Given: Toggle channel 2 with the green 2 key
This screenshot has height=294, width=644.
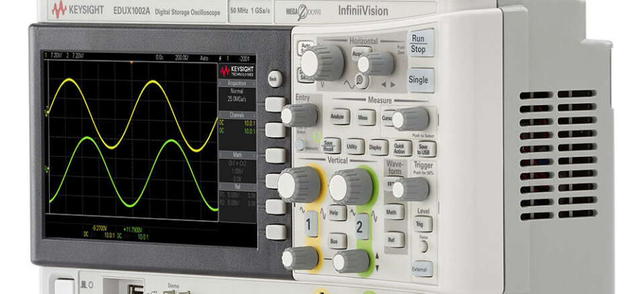Looking at the screenshot, I should pyautogui.click(x=362, y=226).
